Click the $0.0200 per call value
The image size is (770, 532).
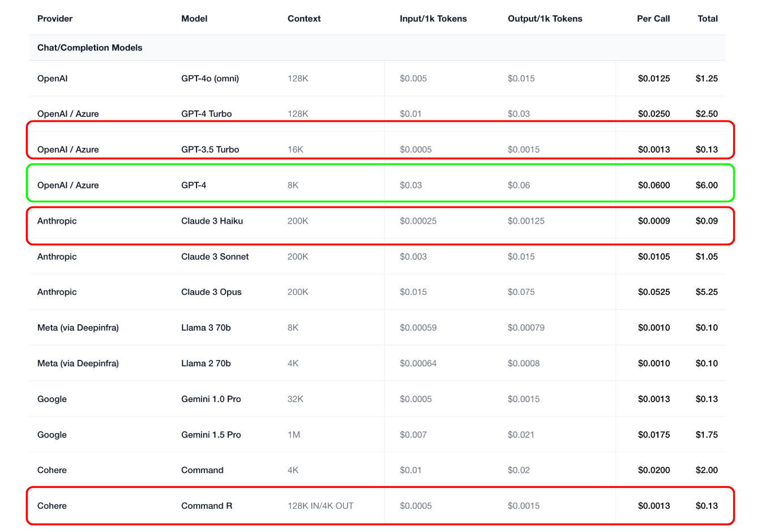(654, 470)
